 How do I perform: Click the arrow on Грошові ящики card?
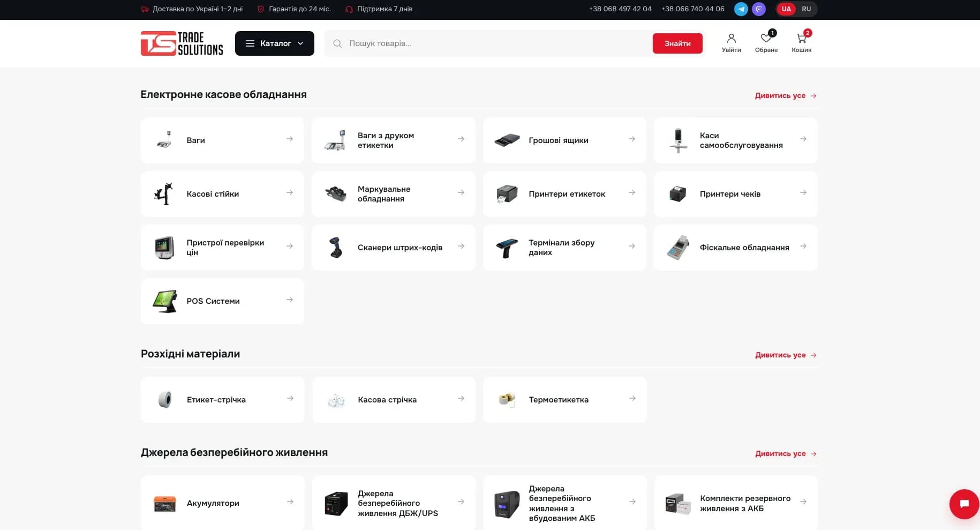[632, 139]
